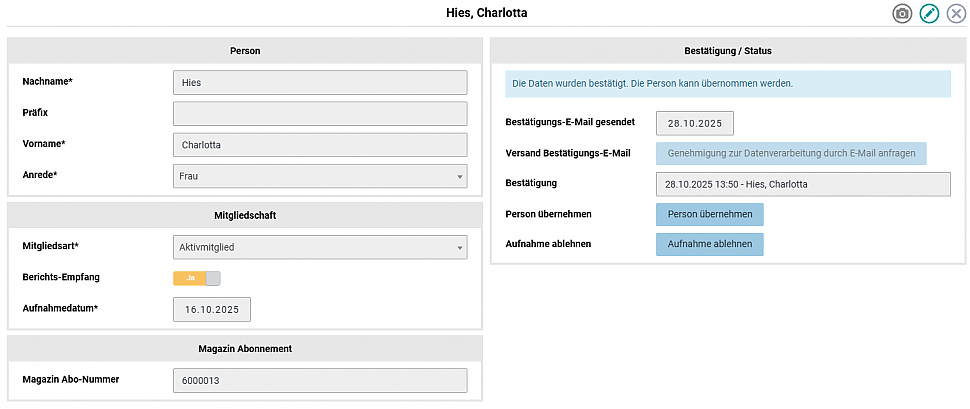Expand the Mitgliedsart dropdown
970x409 pixels.
pos(320,246)
